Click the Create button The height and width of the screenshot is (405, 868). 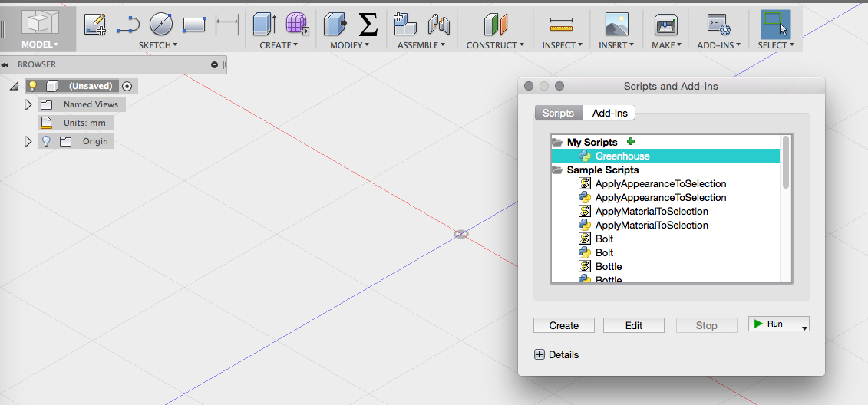click(x=563, y=325)
